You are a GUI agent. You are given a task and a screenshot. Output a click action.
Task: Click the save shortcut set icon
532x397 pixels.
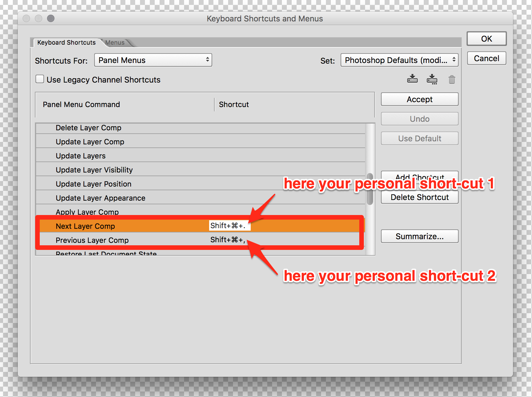coord(412,79)
